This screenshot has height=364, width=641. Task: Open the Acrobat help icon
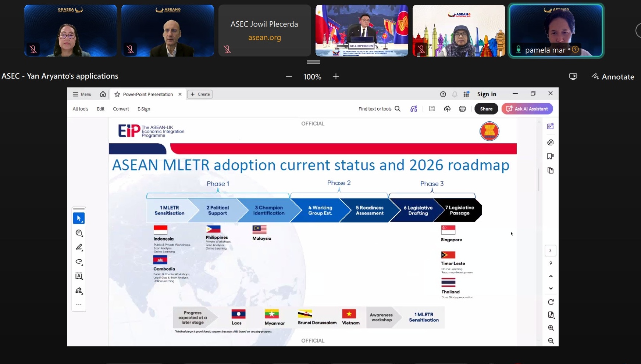point(443,94)
